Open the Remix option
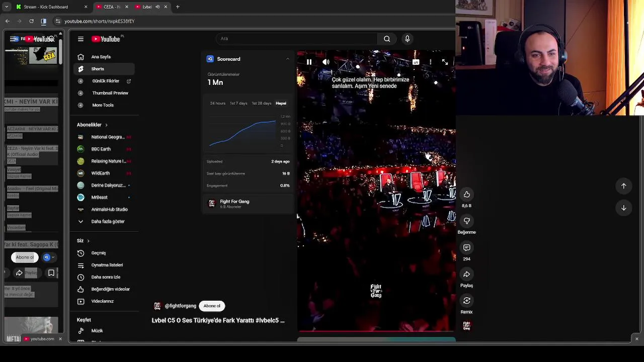The height and width of the screenshot is (362, 644). pos(467,301)
